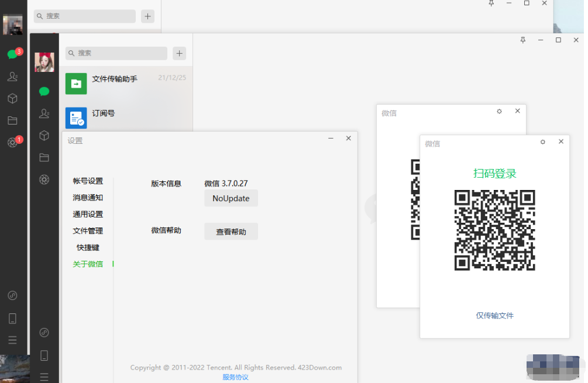
Task: Open the Moments channel icon in sidebar
Action: pyautogui.click(x=44, y=180)
